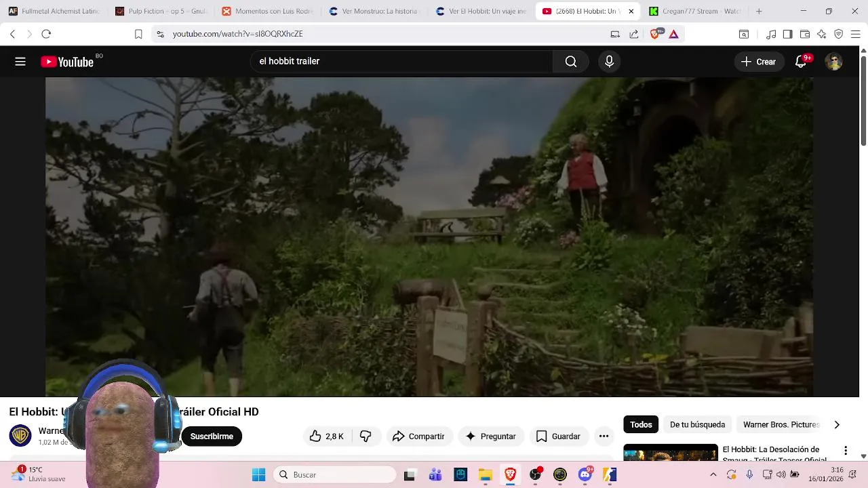Open La Desolación de Smaug video thumbnail
Screen dimensions: 868x488
tap(671, 453)
